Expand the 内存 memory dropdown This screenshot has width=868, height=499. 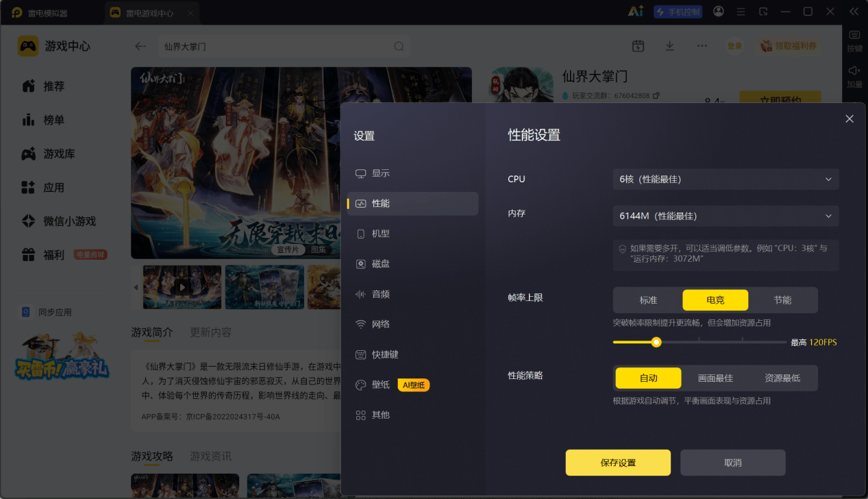pos(726,216)
